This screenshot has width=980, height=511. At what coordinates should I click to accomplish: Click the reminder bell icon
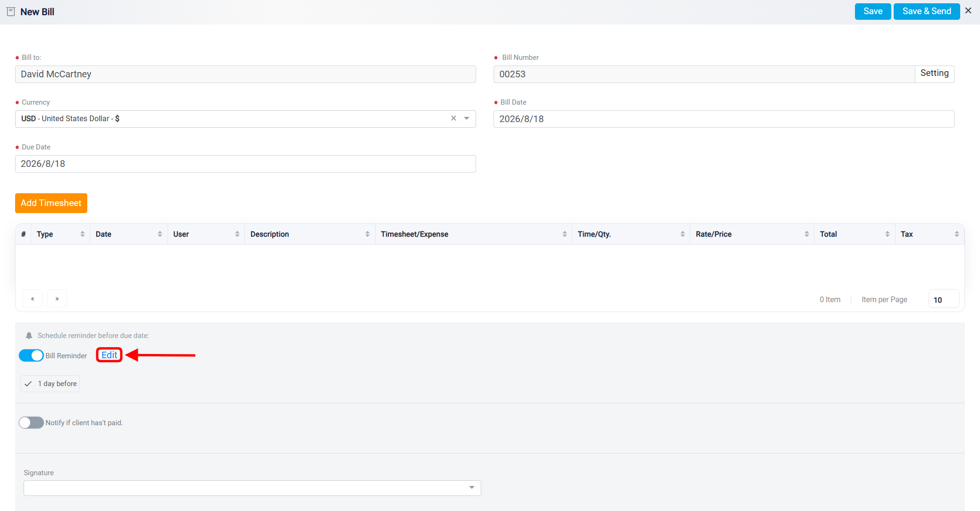29,336
